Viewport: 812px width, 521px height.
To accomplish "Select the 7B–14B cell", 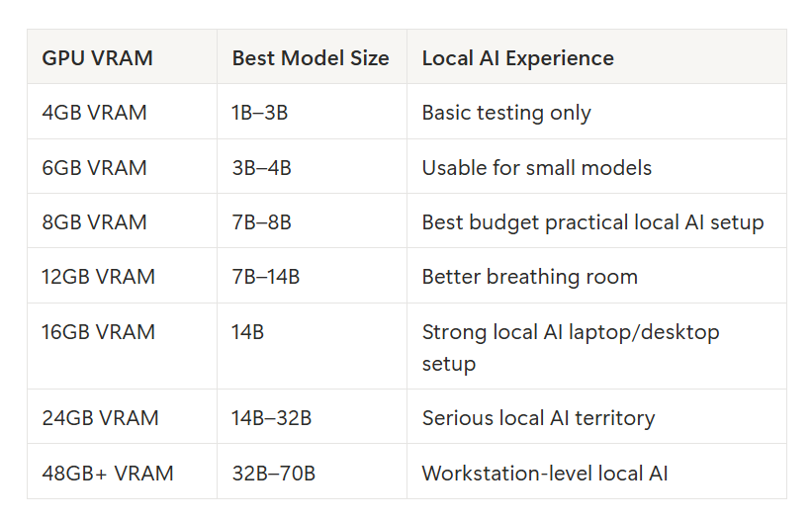I will pyautogui.click(x=266, y=277).
